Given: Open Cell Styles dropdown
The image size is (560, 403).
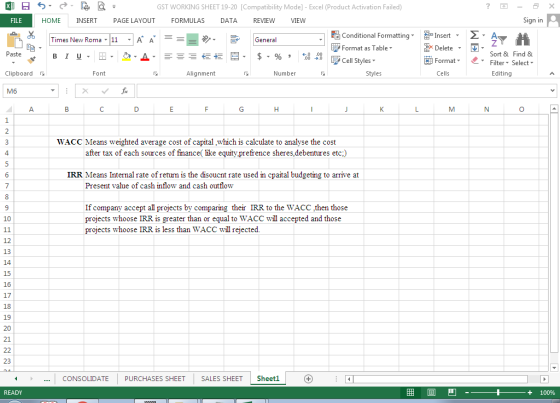Looking at the screenshot, I should coord(353,60).
